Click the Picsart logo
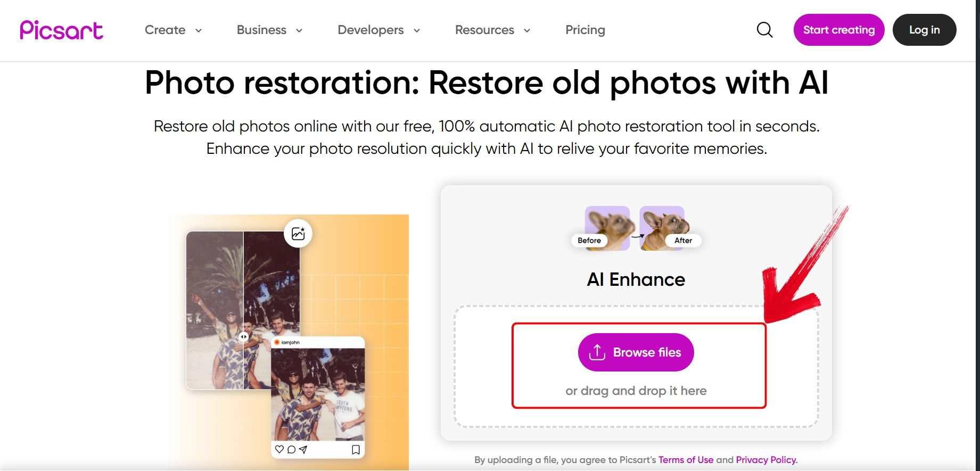 coord(61,30)
